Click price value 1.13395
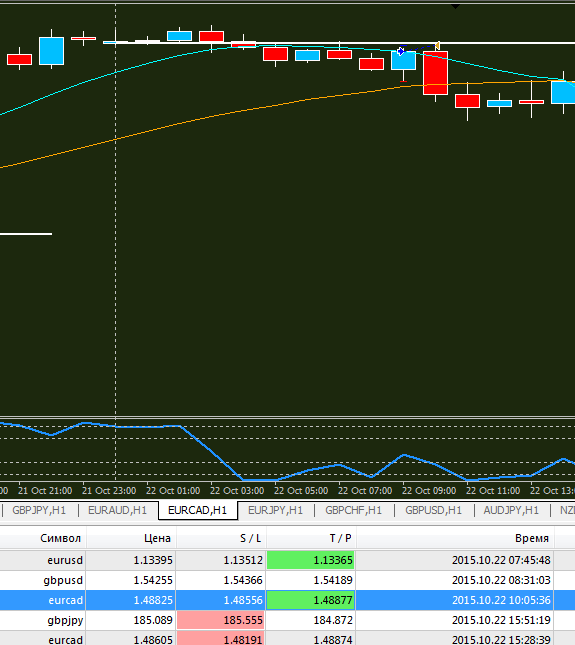 point(153,560)
